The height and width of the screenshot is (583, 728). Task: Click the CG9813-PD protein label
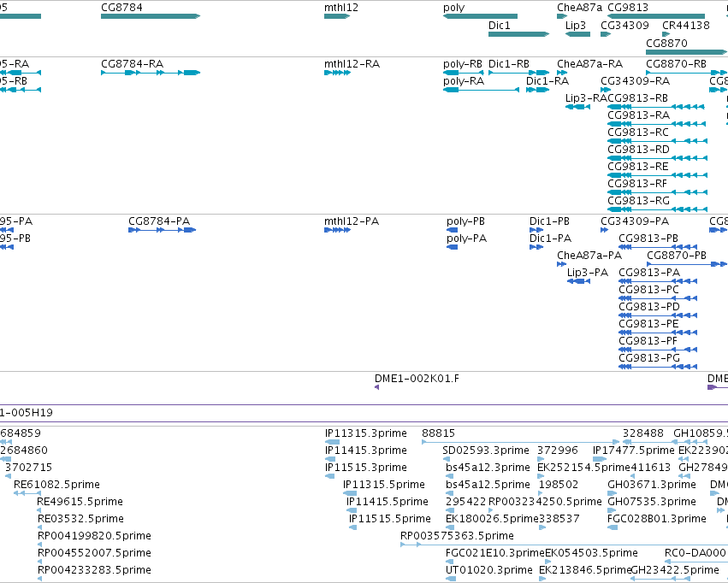649,307
